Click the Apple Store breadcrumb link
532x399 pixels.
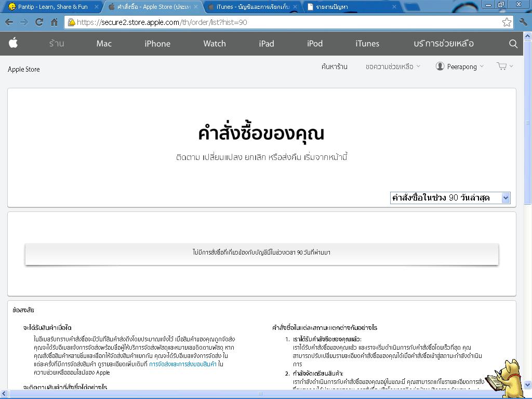(x=24, y=69)
